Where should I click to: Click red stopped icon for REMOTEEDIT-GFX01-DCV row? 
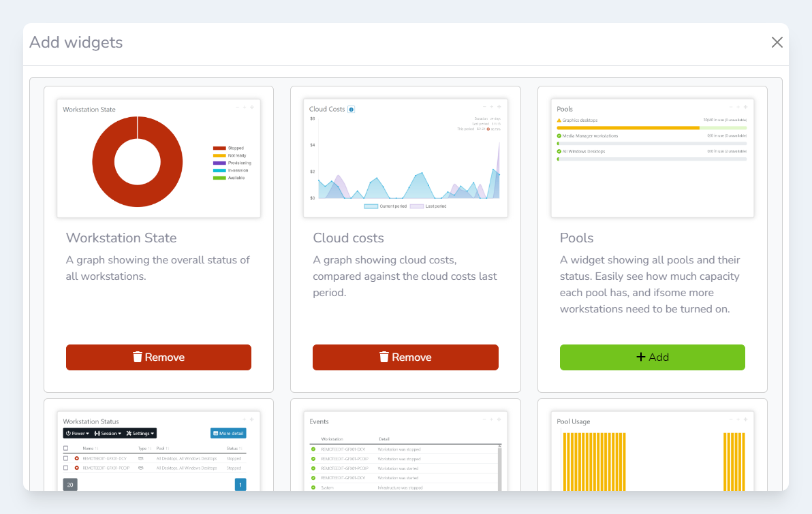pyautogui.click(x=76, y=459)
